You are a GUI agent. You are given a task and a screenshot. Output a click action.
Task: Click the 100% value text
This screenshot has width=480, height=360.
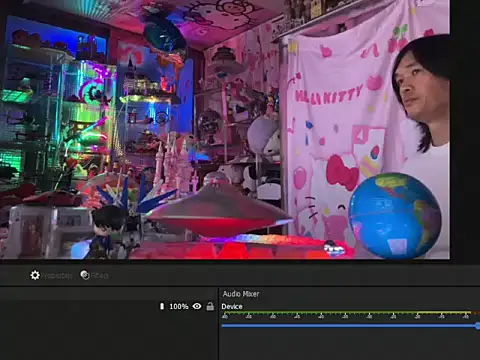[x=179, y=306]
